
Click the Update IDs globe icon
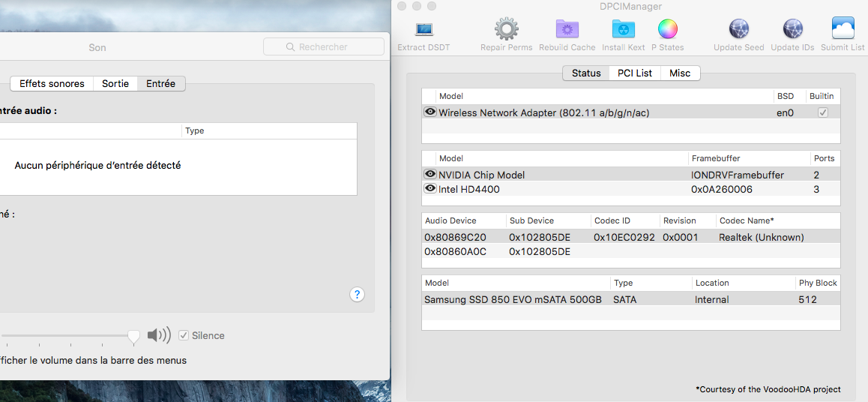coord(792,30)
